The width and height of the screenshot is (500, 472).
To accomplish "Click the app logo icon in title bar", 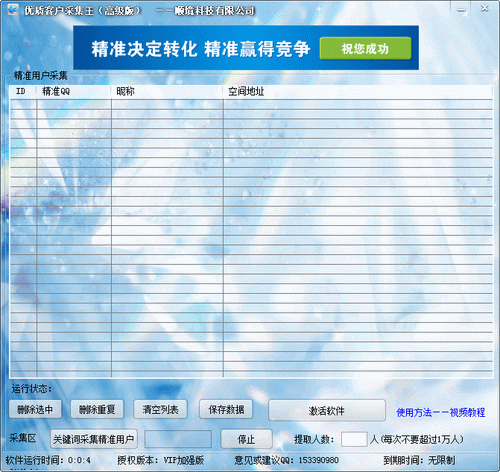I will [13, 9].
